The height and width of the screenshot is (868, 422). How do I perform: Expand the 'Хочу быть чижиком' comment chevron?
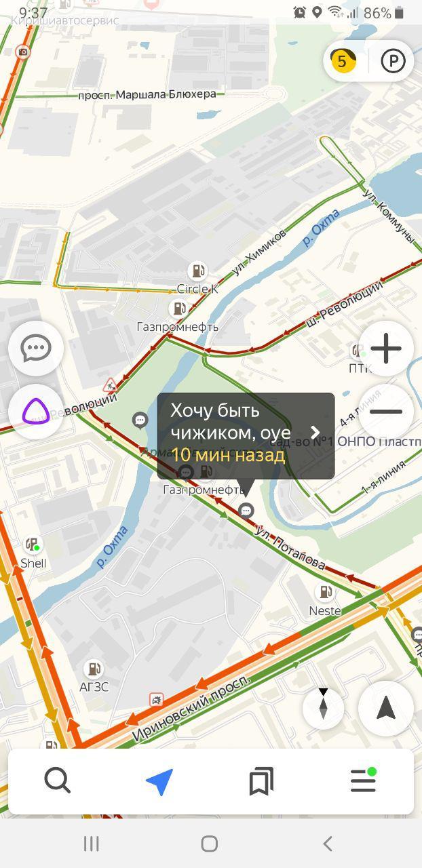[315, 433]
